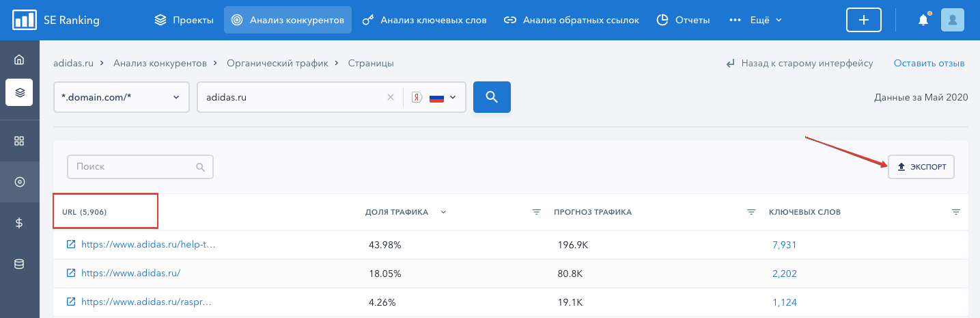Click 7,931 keywords link

[784, 245]
